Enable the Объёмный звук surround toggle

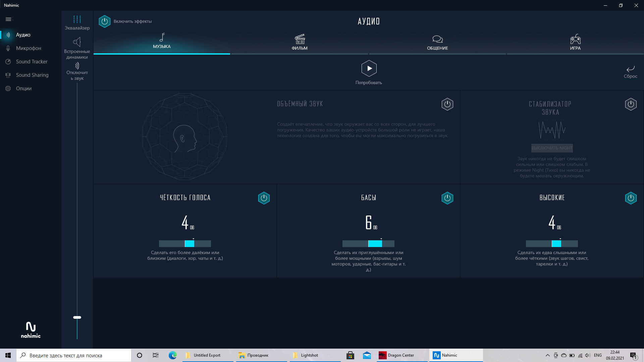pyautogui.click(x=447, y=104)
